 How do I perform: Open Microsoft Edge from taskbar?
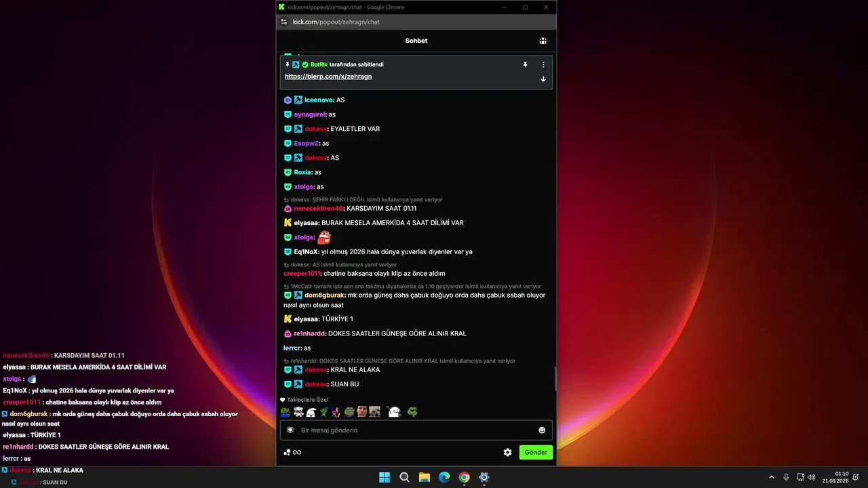pos(444,477)
